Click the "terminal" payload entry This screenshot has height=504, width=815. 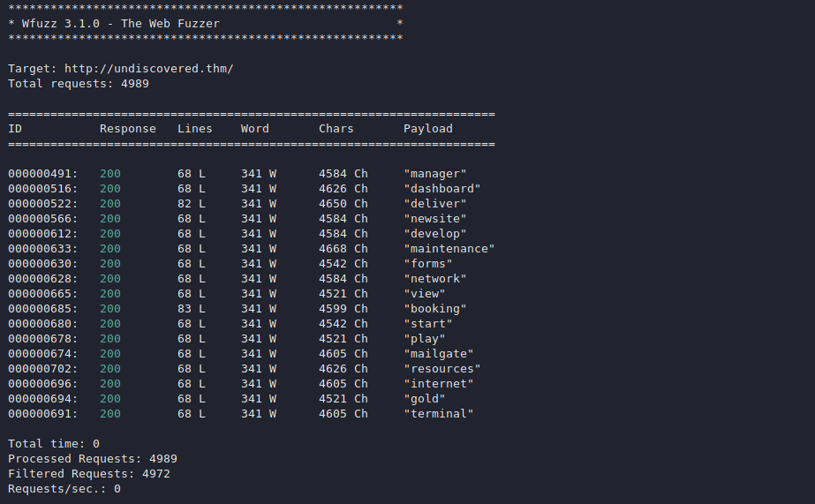(439, 414)
